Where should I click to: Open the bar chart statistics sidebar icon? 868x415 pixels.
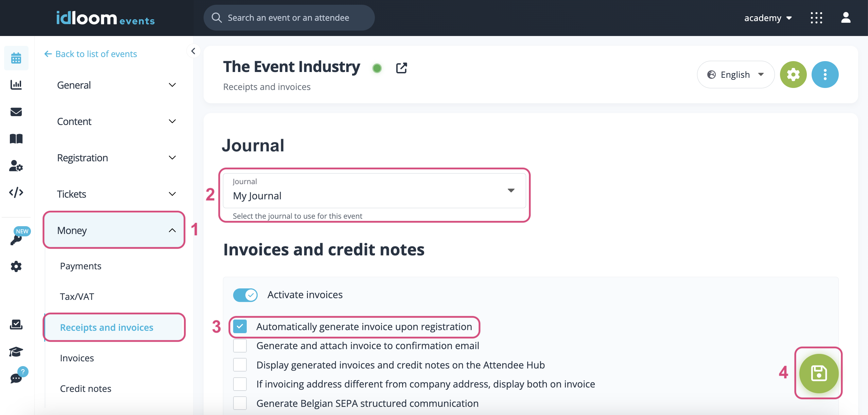[16, 85]
